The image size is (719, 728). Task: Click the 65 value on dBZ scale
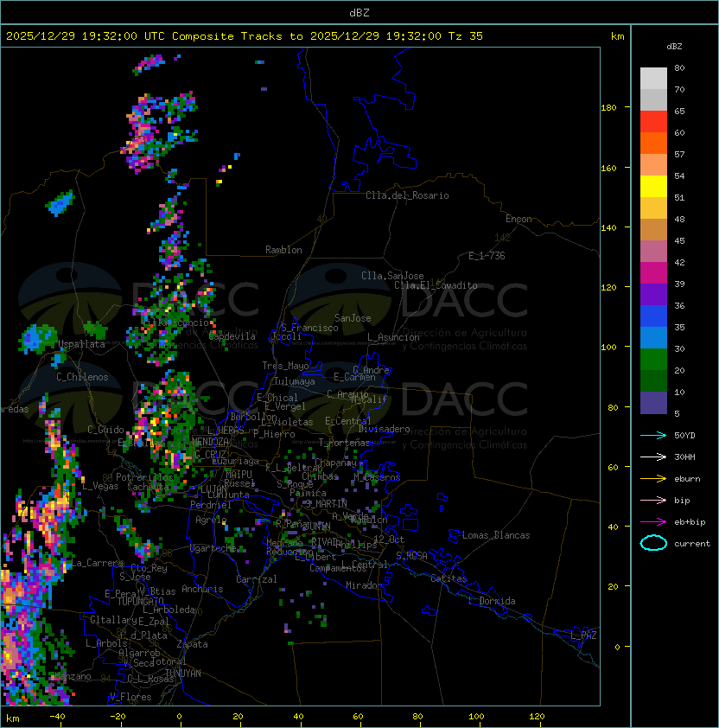click(x=679, y=111)
